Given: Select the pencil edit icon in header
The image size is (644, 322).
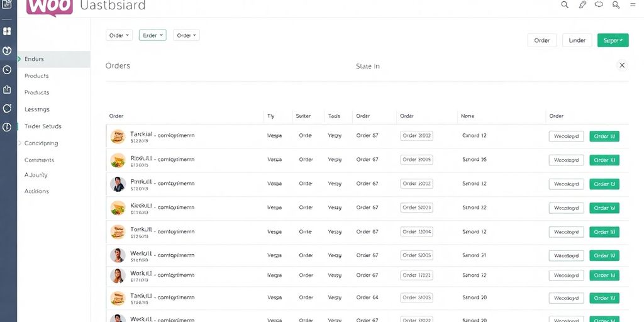Looking at the screenshot, I should point(582,5).
